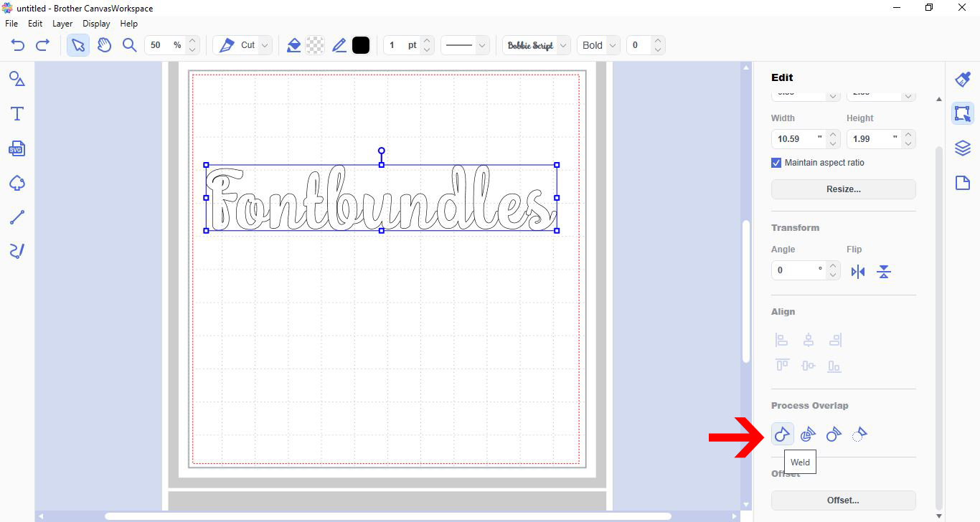Flip the text vertically

(884, 272)
